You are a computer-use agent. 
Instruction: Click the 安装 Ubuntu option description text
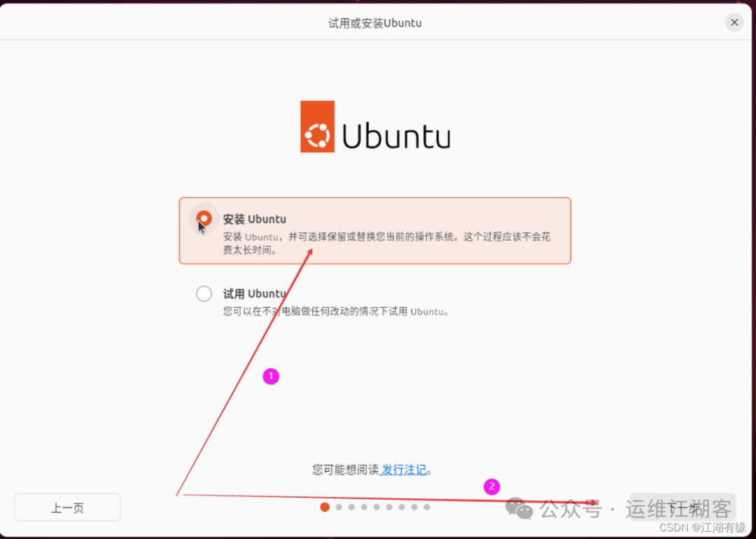pyautogui.click(x=386, y=244)
